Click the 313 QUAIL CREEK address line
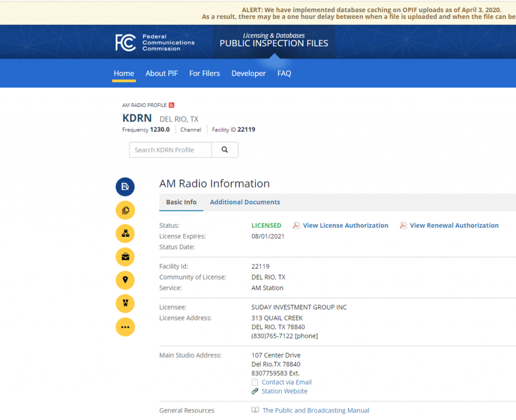The image size is (516, 420). (x=277, y=318)
